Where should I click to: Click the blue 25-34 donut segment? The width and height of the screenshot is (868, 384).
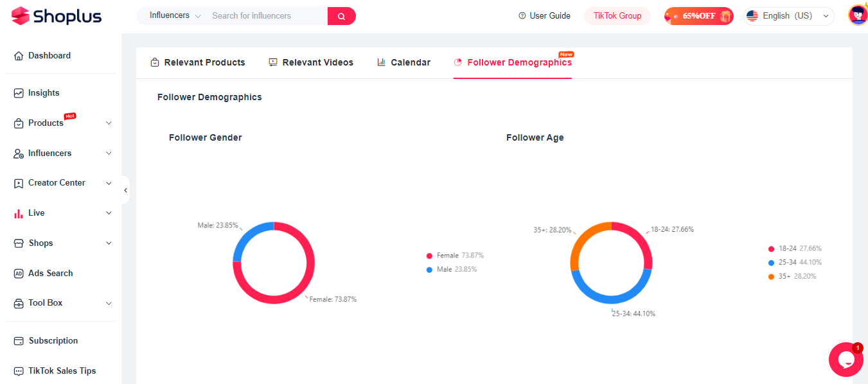click(x=611, y=299)
